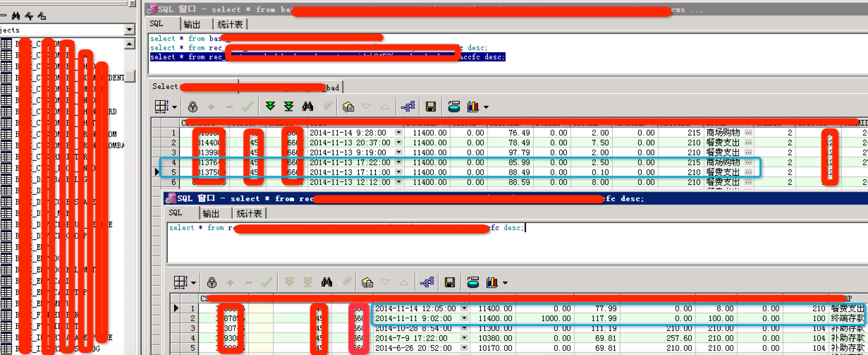Click the next-record down triangle in top result toolbar
868x355 pixels.
367,106
